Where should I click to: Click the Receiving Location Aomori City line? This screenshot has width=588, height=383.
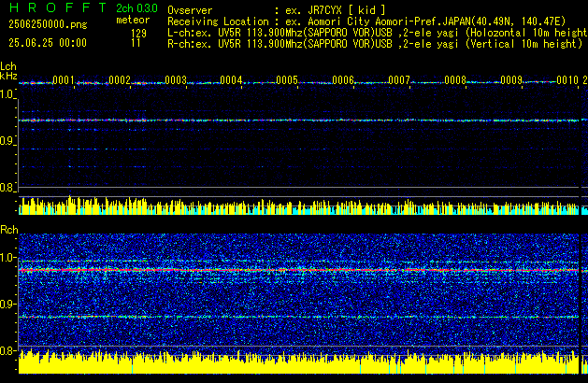pyautogui.click(x=366, y=21)
